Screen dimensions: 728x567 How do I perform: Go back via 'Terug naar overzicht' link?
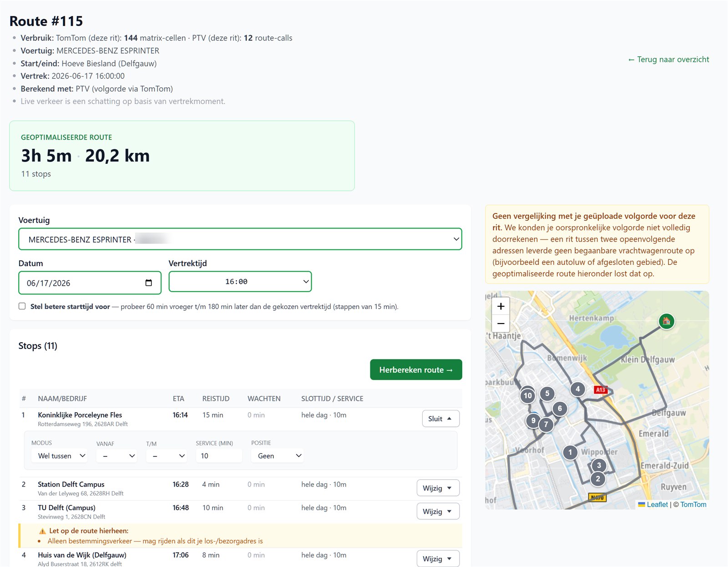point(668,59)
